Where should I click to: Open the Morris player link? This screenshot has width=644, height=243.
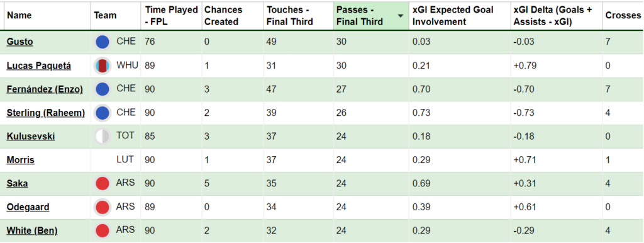21,160
